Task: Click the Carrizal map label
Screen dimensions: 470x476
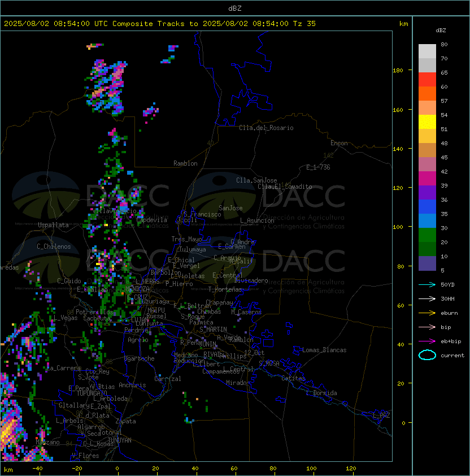Action: (x=167, y=379)
